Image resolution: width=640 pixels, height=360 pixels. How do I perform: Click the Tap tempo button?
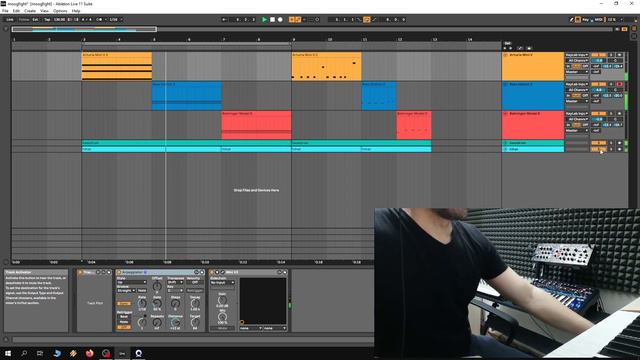pyautogui.click(x=47, y=19)
